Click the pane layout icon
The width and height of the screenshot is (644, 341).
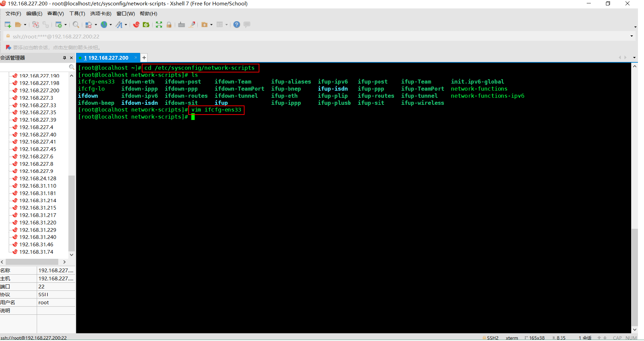220,25
